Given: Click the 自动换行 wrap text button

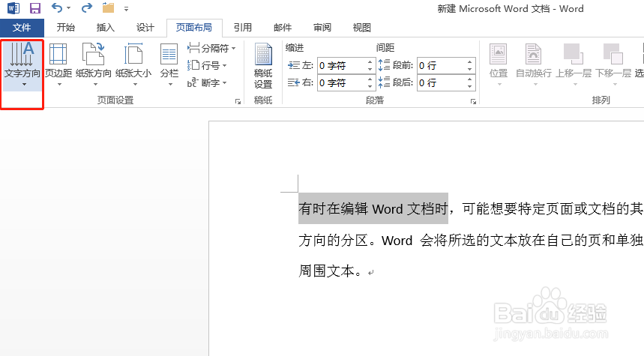Looking at the screenshot, I should pyautogui.click(x=534, y=65).
